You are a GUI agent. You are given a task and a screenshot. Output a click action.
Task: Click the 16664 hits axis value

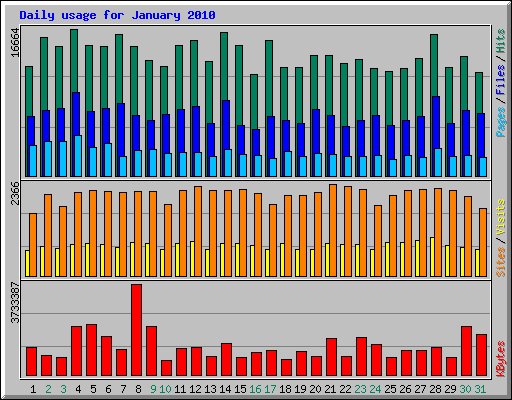[15, 43]
